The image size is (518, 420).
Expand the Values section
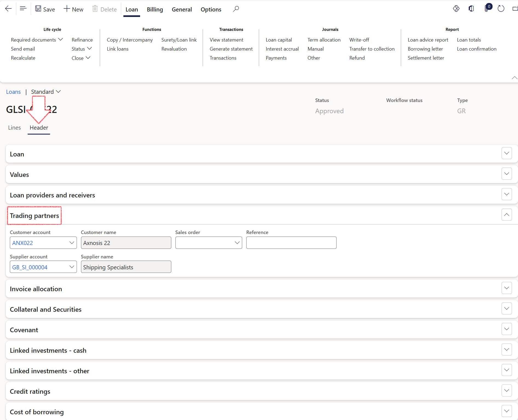coord(507,174)
